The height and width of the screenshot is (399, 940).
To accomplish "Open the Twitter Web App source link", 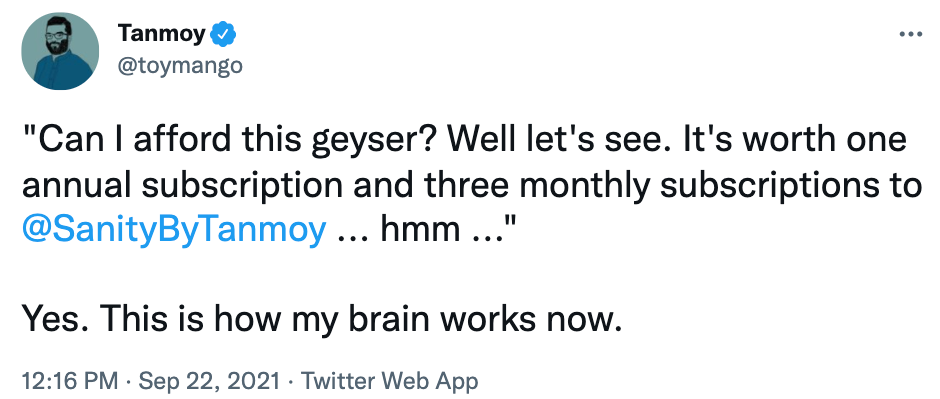I will point(389,380).
